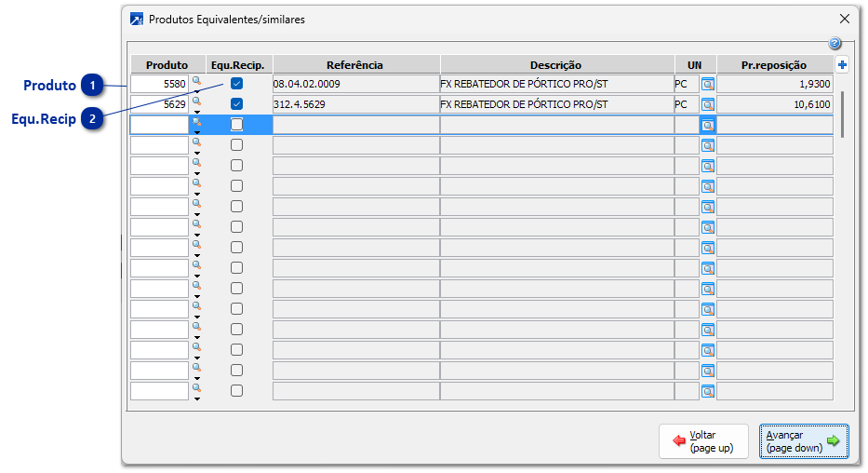
Task: Click the Equ.Recip. column header
Action: click(238, 65)
